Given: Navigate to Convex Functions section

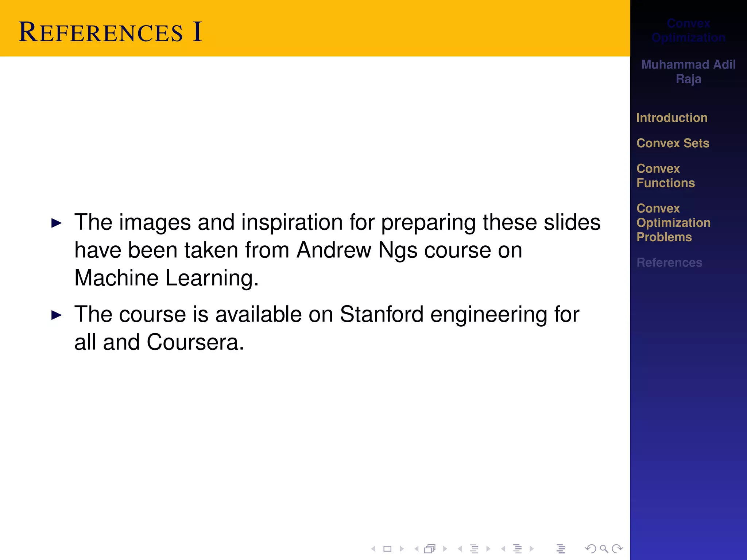Looking at the screenshot, I should 665,176.
